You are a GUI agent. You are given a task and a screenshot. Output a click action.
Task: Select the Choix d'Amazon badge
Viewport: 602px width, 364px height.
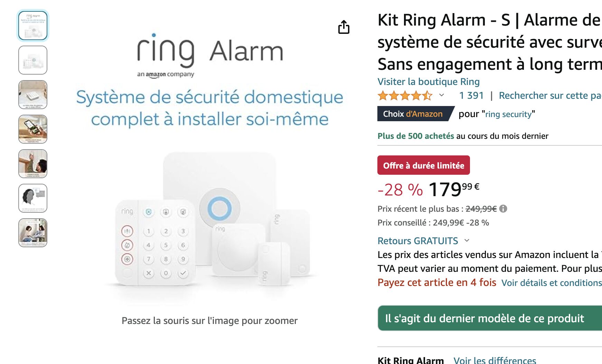[x=414, y=114]
